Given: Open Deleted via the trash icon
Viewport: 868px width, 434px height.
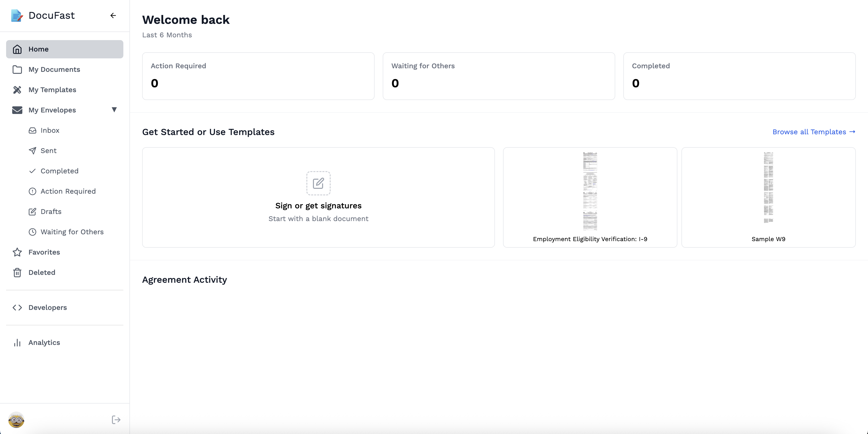Looking at the screenshot, I should pyautogui.click(x=17, y=273).
